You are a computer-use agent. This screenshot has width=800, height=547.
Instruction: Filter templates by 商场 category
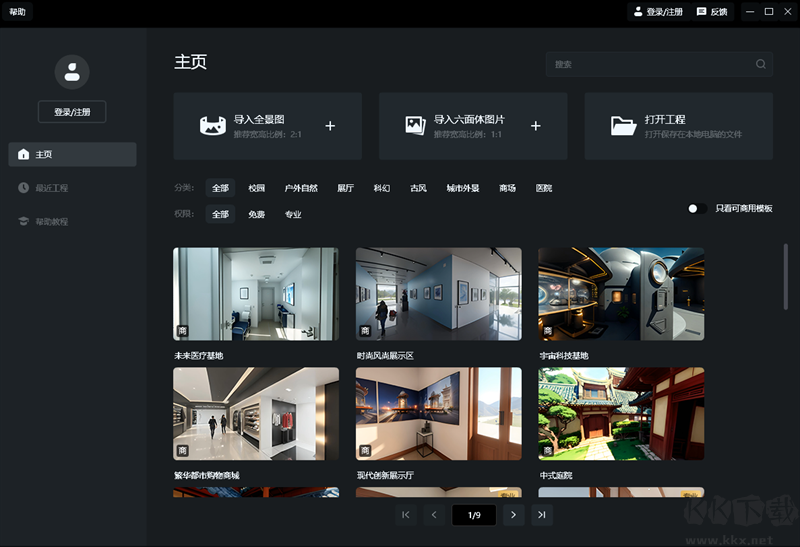(507, 188)
